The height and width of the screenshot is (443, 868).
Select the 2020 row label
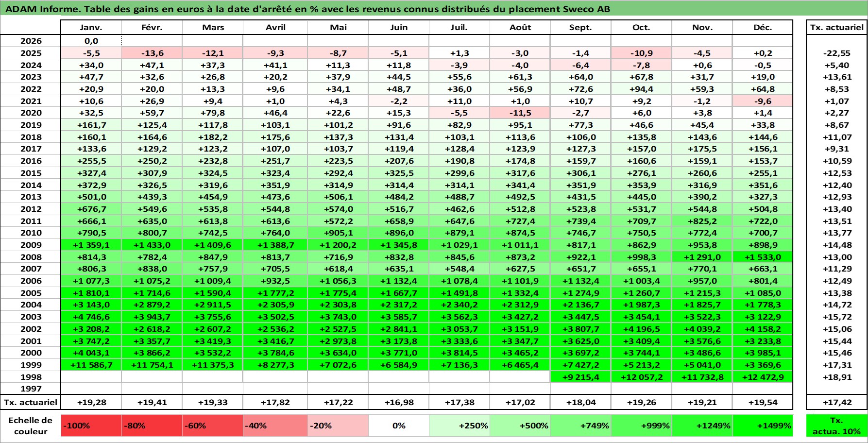31,113
